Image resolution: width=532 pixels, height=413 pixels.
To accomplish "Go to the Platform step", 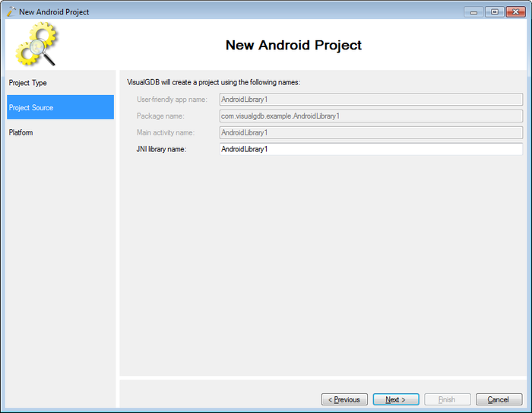I will coord(60,132).
